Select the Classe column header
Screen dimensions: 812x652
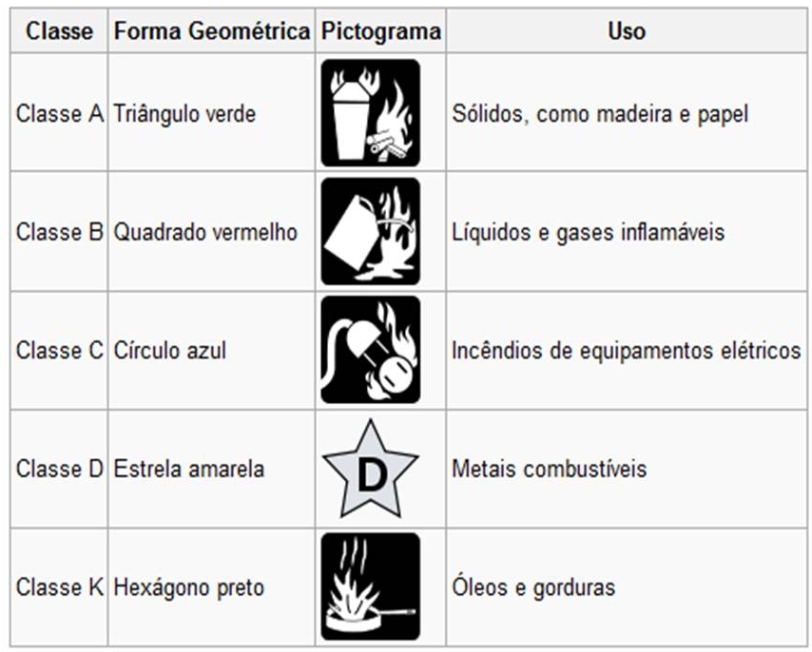pos(59,31)
